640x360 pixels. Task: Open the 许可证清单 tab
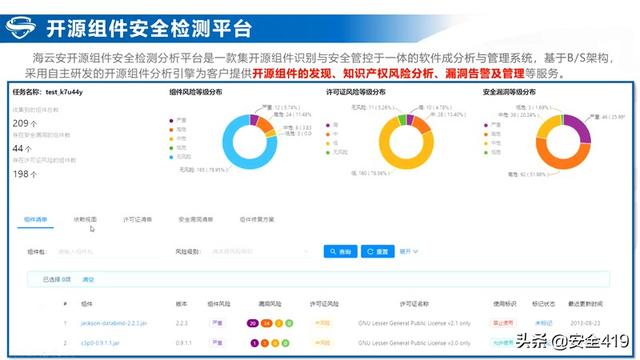pyautogui.click(x=138, y=220)
